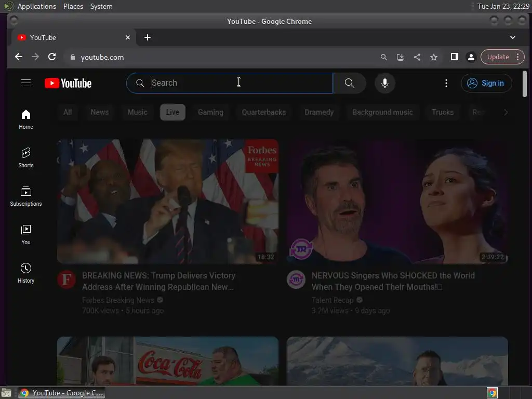The image size is (532, 399).
Task: Open the snowy mountain video thumbnail
Action: tap(397, 361)
